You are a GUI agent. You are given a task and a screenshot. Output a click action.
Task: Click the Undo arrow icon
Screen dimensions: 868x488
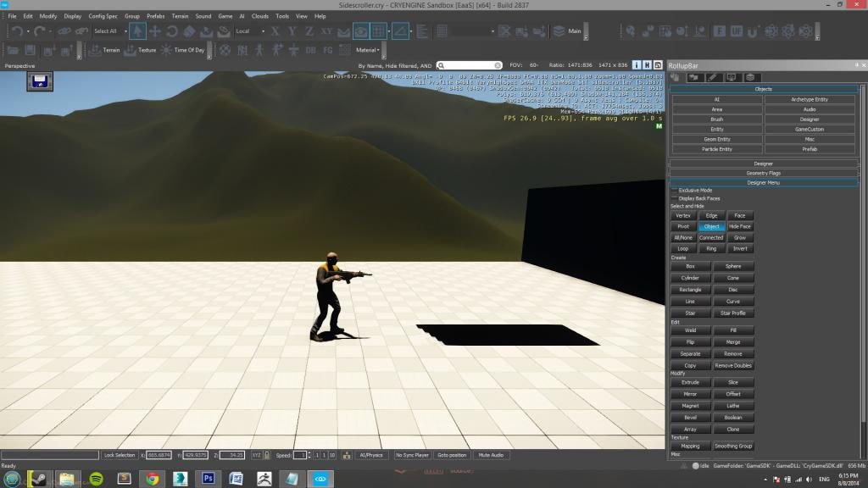tap(17, 31)
